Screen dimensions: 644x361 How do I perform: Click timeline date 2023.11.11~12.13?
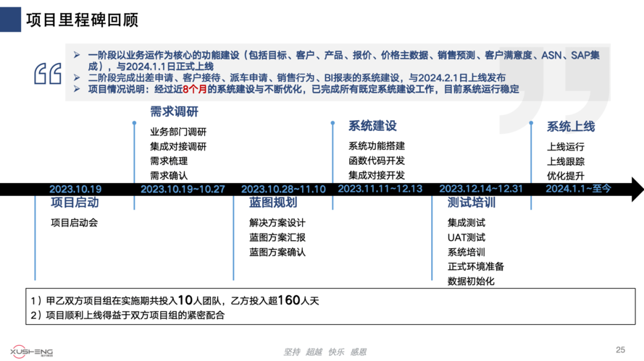tap(380, 189)
